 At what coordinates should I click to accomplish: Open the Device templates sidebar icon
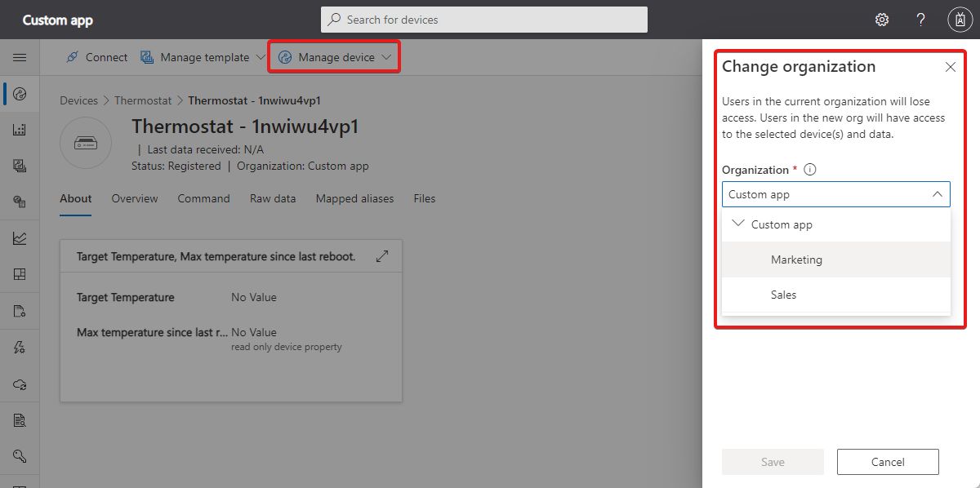coord(20,166)
